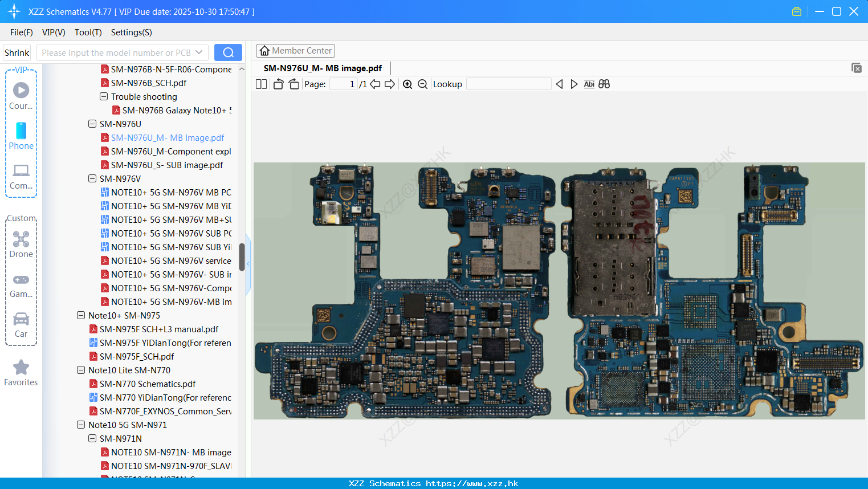Screen dimensions: 868x489
Task: Open the File(F) menu
Action: click(22, 32)
